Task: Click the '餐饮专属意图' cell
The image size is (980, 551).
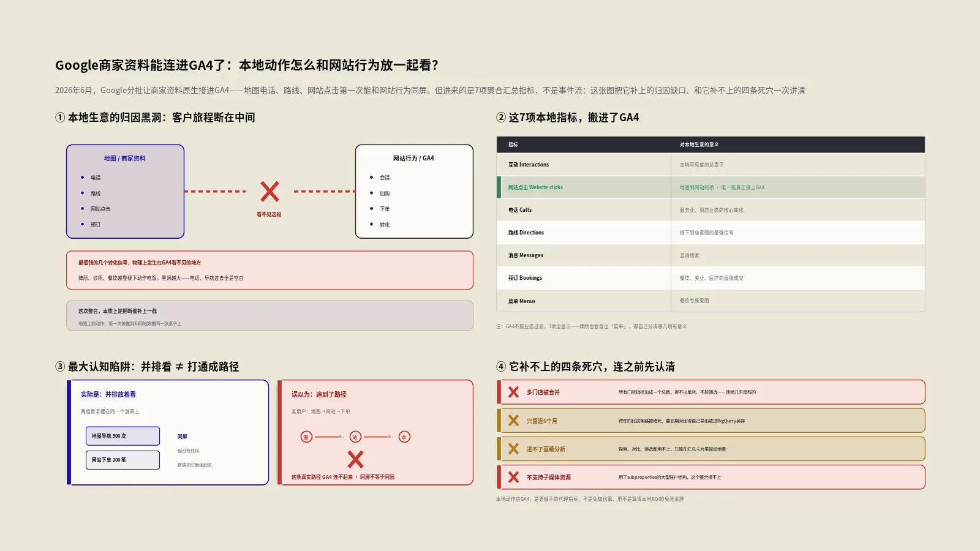Action: point(798,301)
